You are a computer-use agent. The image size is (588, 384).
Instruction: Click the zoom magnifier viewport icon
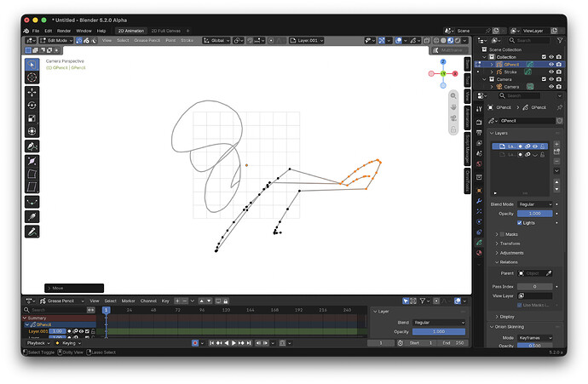[453, 96]
